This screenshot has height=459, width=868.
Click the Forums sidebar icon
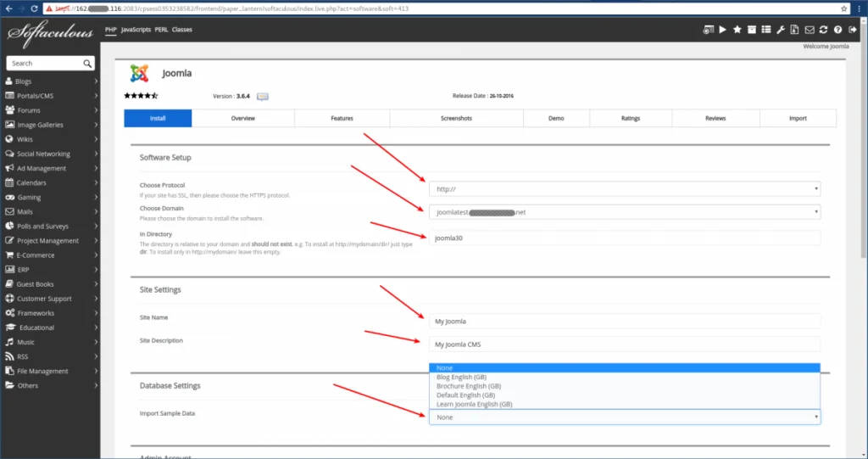pos(9,109)
